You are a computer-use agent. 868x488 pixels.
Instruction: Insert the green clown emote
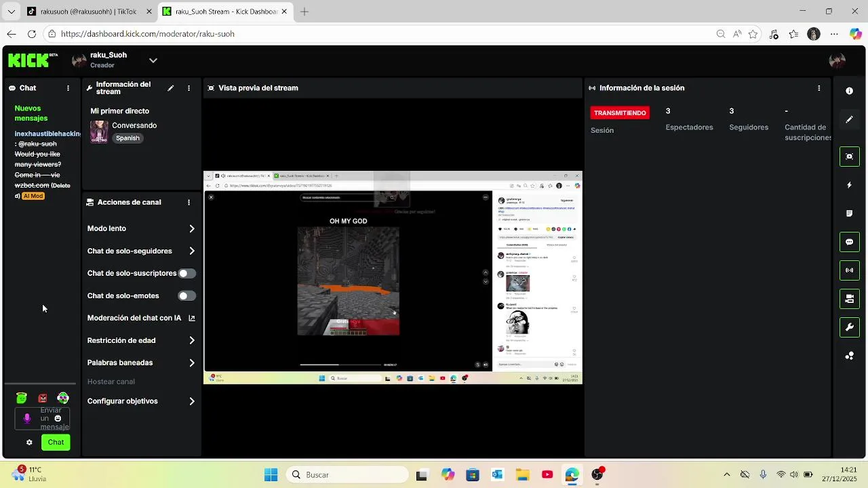pos(63,399)
